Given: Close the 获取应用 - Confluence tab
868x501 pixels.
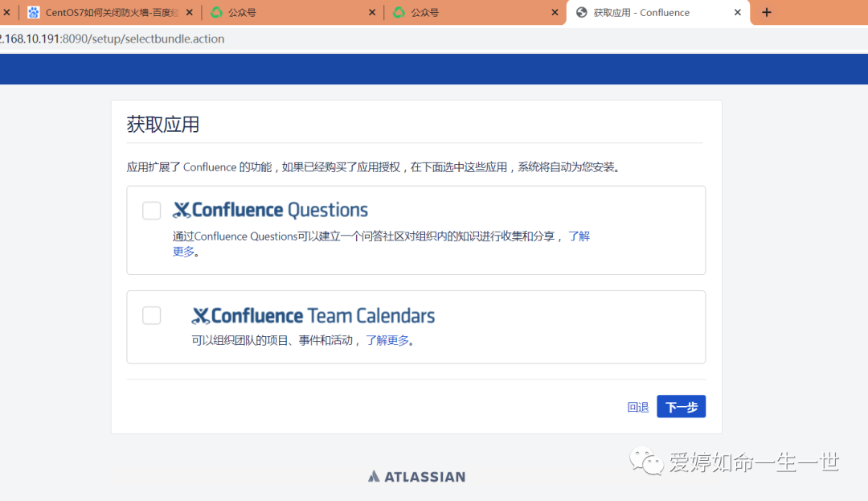Looking at the screenshot, I should click(x=737, y=12).
